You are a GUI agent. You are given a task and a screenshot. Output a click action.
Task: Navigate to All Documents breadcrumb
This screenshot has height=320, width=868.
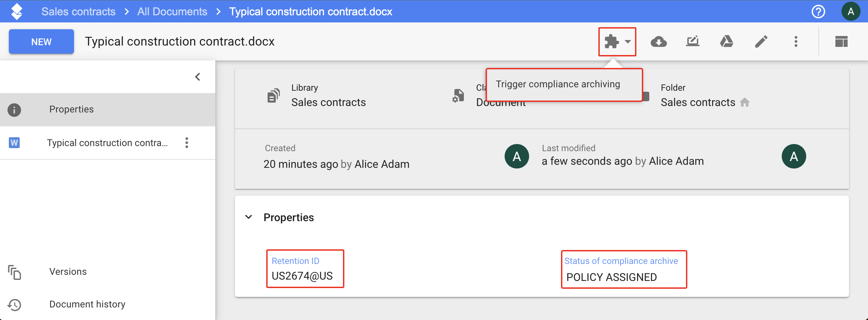click(x=172, y=12)
